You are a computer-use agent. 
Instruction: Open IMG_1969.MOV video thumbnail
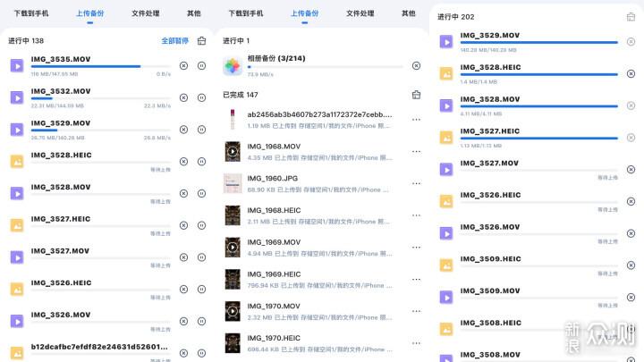click(233, 248)
